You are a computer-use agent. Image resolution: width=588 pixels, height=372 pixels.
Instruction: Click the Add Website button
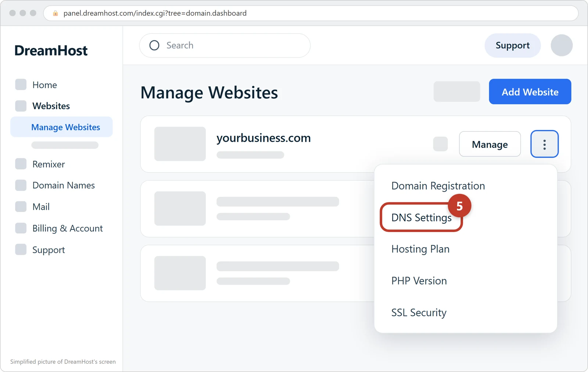click(x=530, y=91)
